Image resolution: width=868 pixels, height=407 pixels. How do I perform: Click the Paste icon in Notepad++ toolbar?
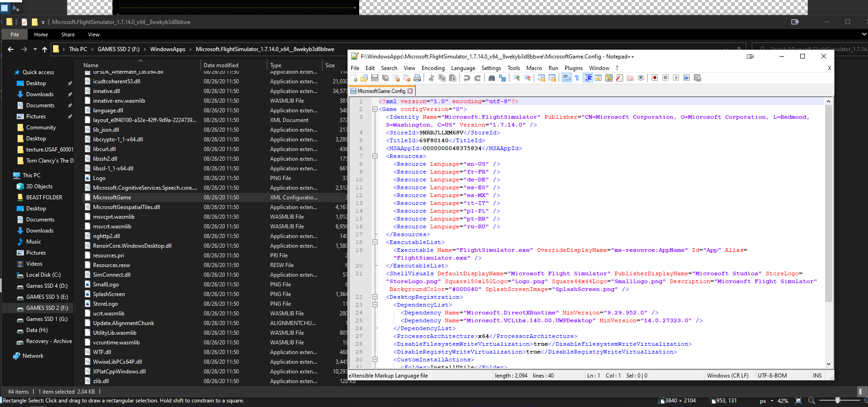click(x=453, y=78)
